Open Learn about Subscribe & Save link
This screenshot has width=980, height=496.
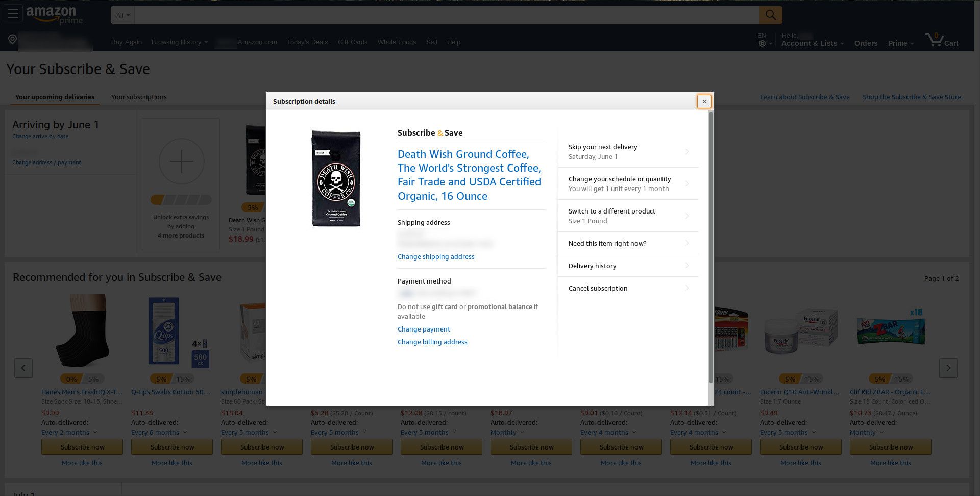click(804, 97)
